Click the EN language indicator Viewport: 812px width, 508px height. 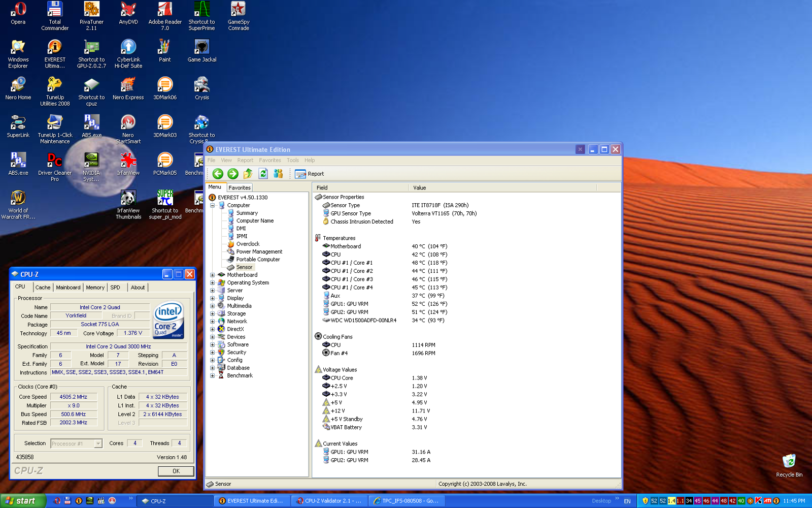point(627,501)
